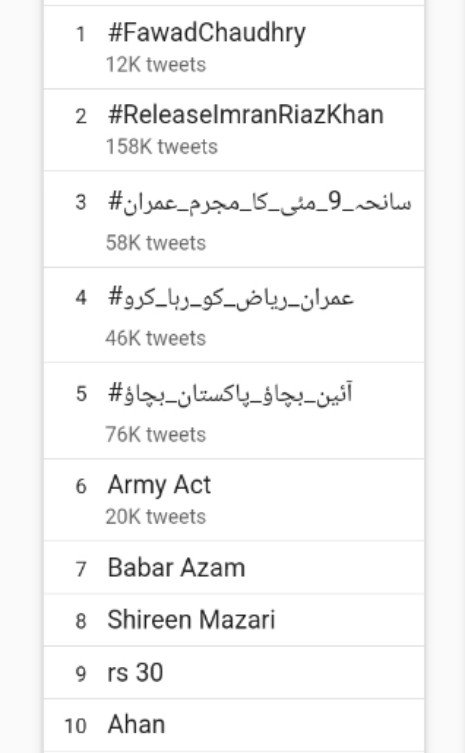
Task: Select the Urdu hashtag ranked number 5
Action: coord(230,394)
